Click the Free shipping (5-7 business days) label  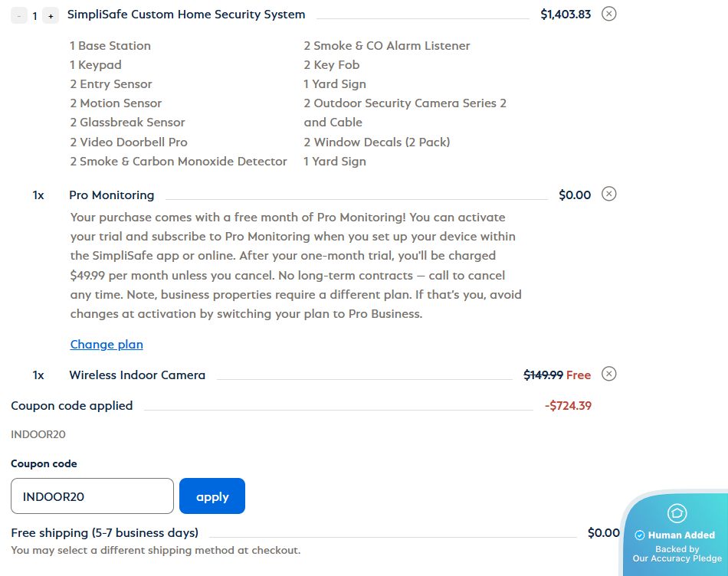click(x=105, y=532)
